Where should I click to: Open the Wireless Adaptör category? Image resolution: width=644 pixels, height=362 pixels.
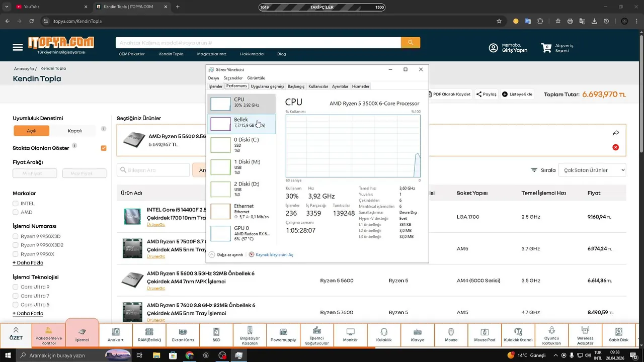point(585,335)
